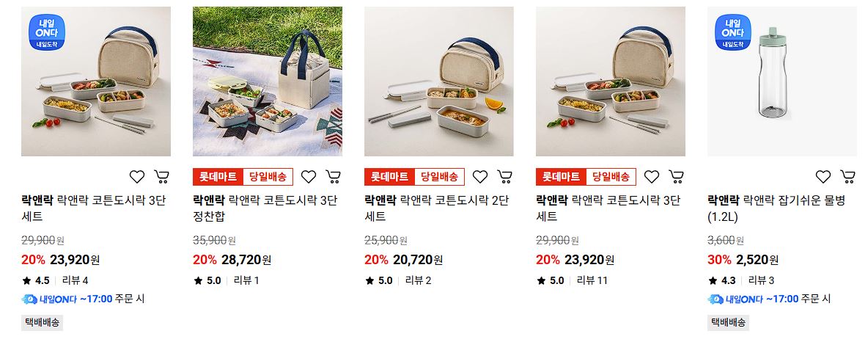Heart the 3단 세트 with 리뷰 11

click(652, 177)
